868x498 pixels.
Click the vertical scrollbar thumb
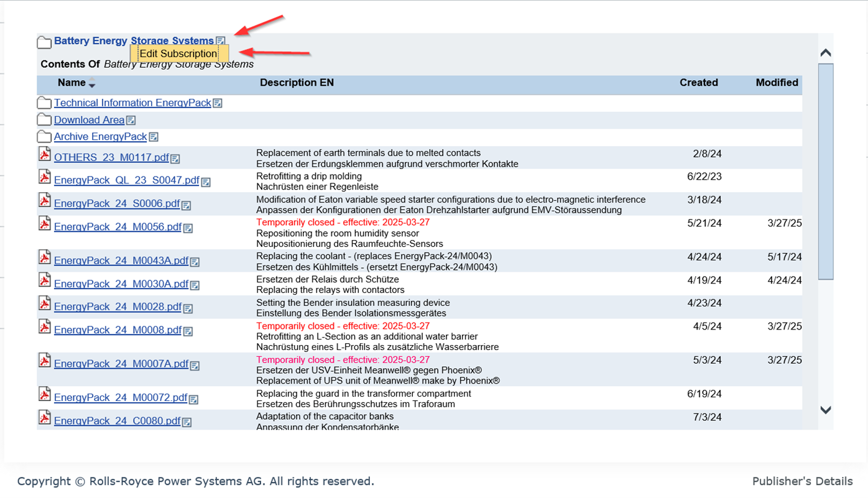[826, 172]
